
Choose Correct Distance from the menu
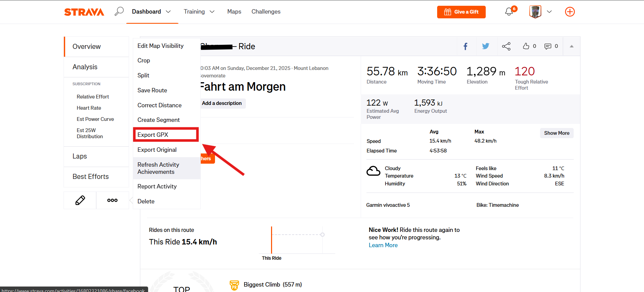[166, 105]
